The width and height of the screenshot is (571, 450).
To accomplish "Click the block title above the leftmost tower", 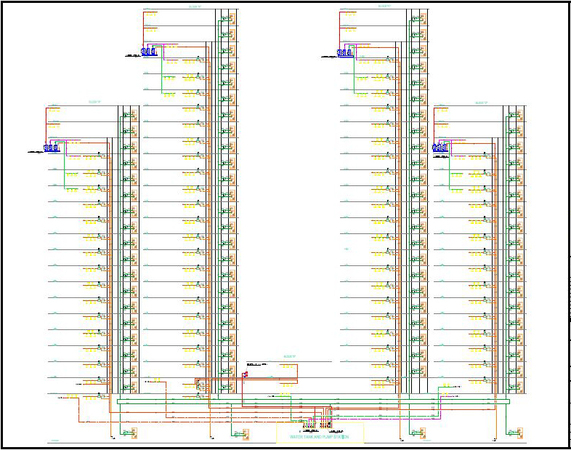I will click(94, 102).
